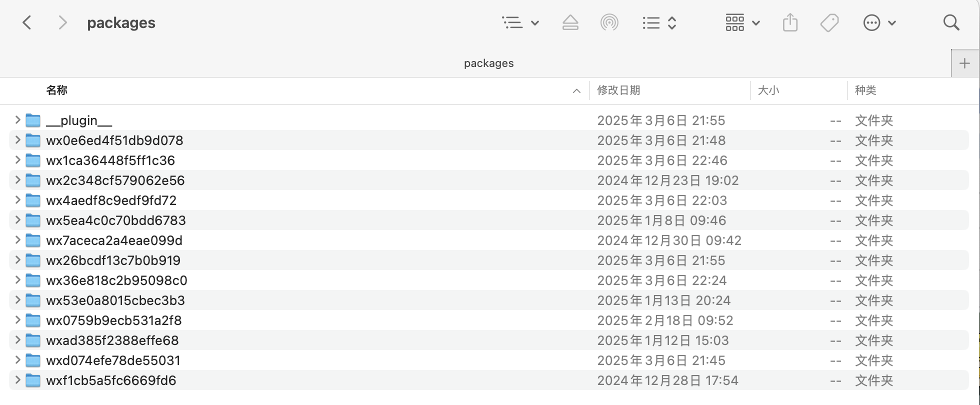Go forward with the right chevron
The height and width of the screenshot is (405, 980).
tap(62, 23)
